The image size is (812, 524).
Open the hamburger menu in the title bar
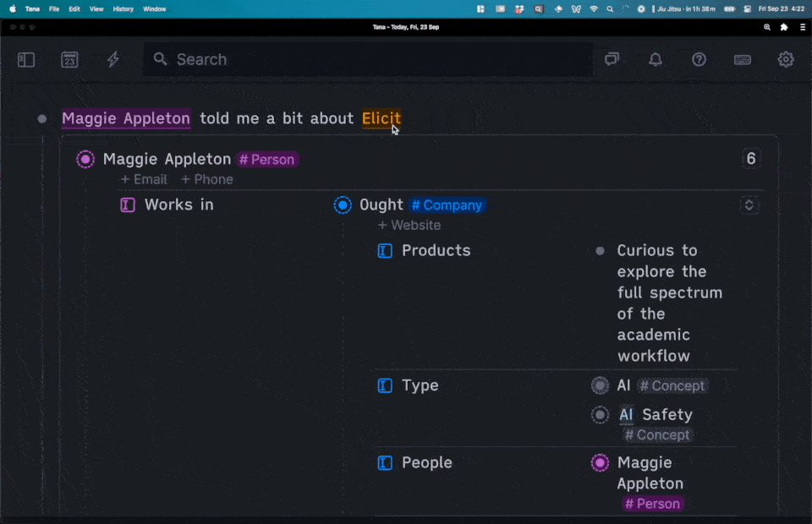coord(803,27)
